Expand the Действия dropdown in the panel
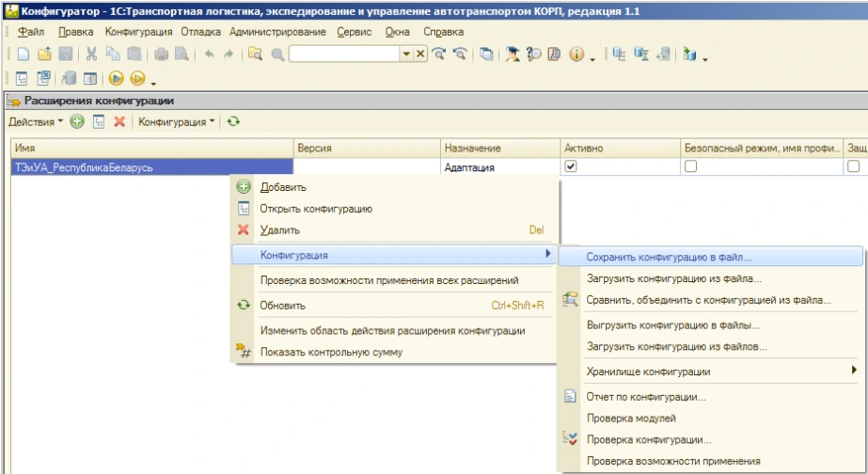The width and height of the screenshot is (868, 474). [x=36, y=122]
